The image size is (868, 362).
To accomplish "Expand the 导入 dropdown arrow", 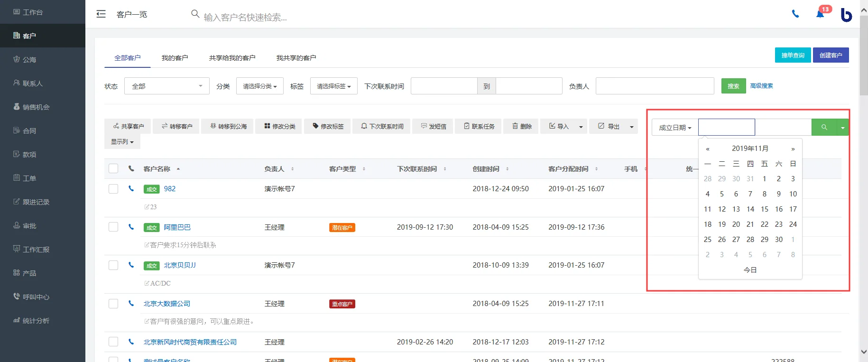I will pos(581,127).
